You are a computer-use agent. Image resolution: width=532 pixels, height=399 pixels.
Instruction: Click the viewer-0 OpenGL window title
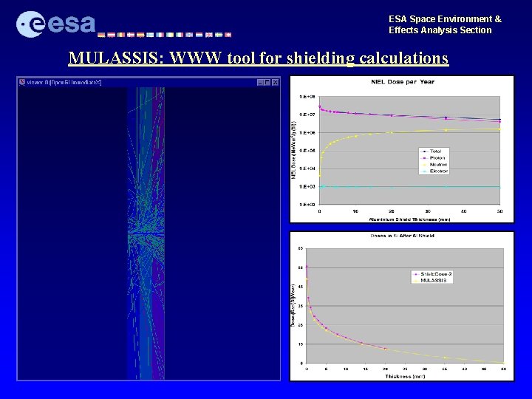[64, 83]
